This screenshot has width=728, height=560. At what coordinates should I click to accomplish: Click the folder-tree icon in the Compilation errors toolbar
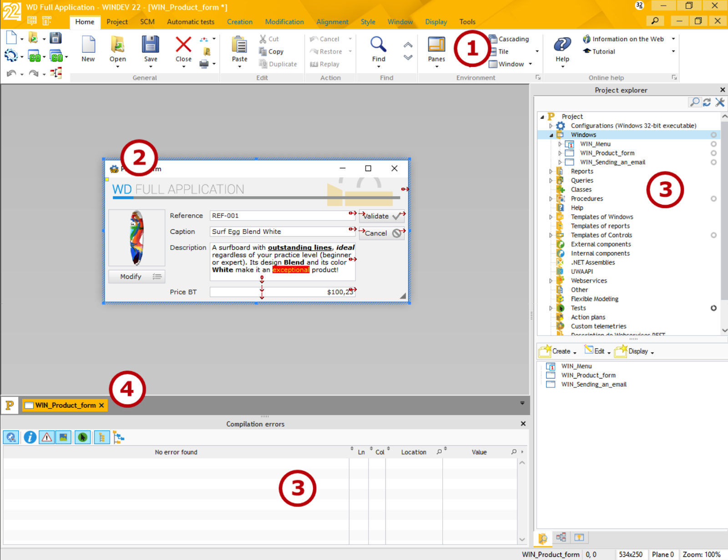119,438
